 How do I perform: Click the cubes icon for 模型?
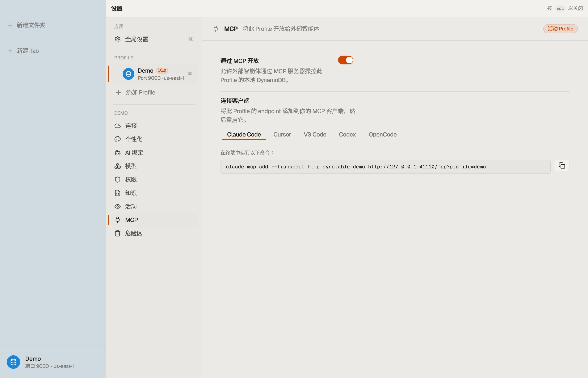click(x=118, y=166)
